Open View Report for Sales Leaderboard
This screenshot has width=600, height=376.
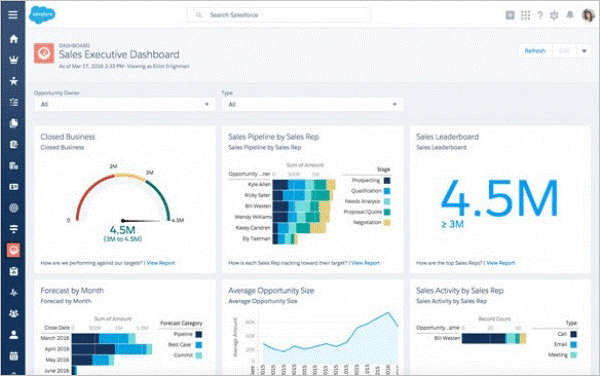501,263
